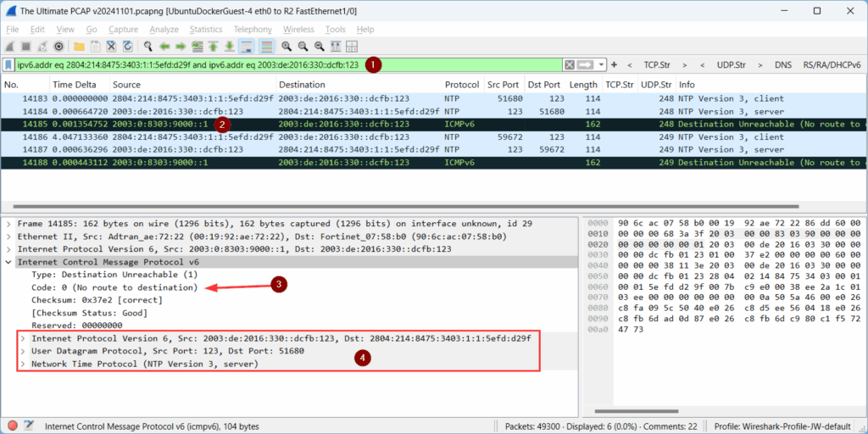The image size is (868, 434).
Task: Close this capture file
Action: pyautogui.click(x=111, y=46)
